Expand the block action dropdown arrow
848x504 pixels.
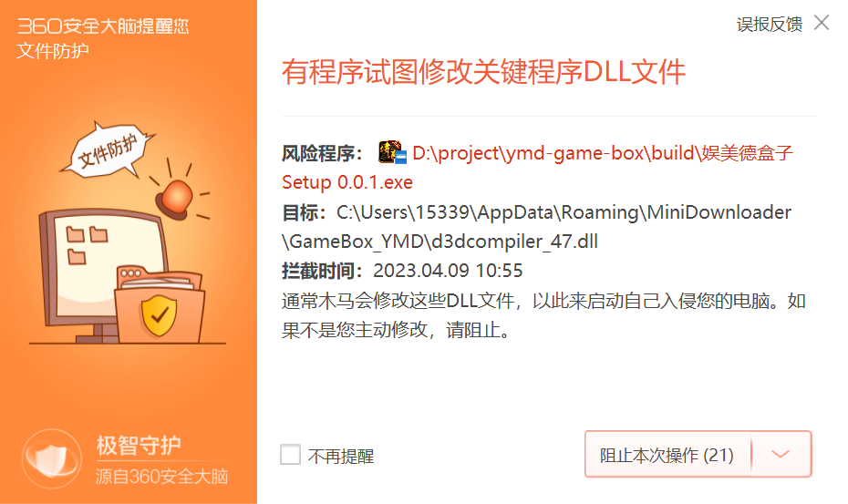pos(781,454)
